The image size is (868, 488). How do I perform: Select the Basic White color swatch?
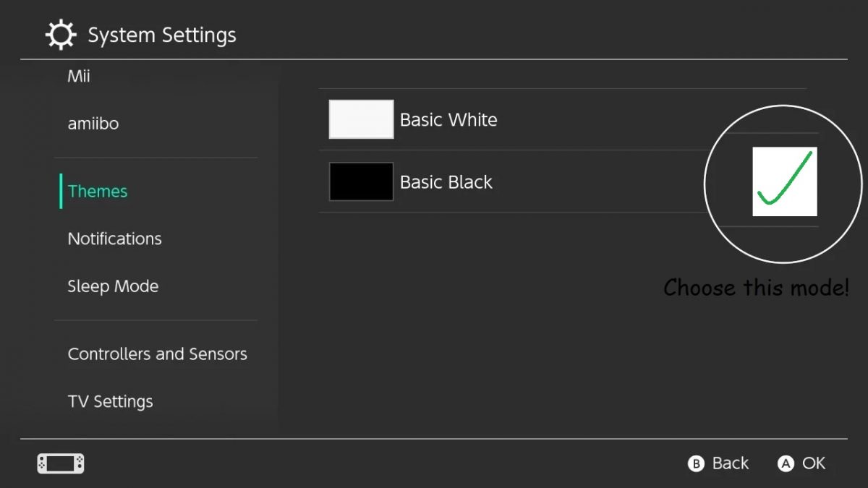(362, 119)
